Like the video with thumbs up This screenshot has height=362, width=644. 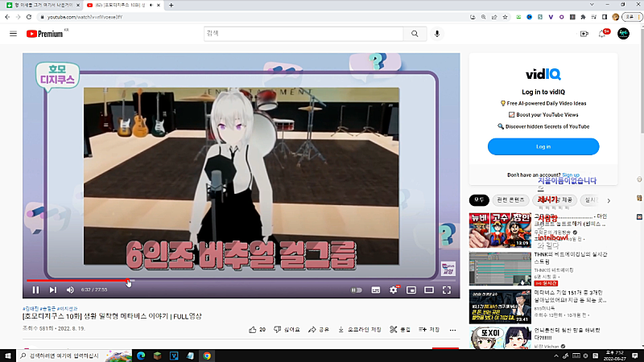(257, 330)
